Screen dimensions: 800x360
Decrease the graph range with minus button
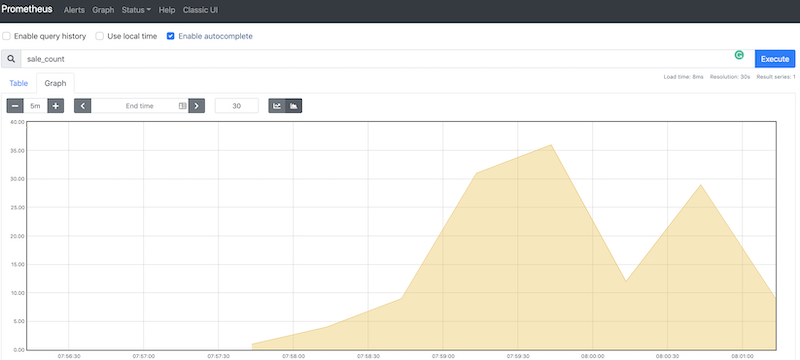click(x=15, y=106)
